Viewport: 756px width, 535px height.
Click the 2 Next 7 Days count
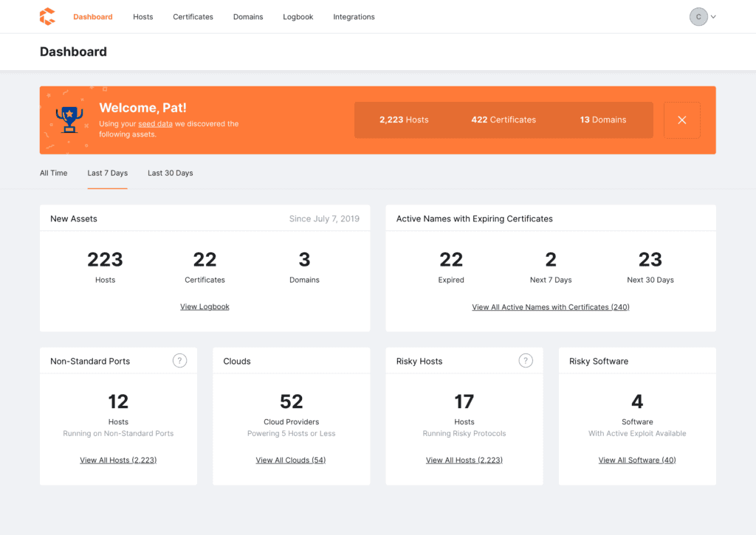pos(551,260)
